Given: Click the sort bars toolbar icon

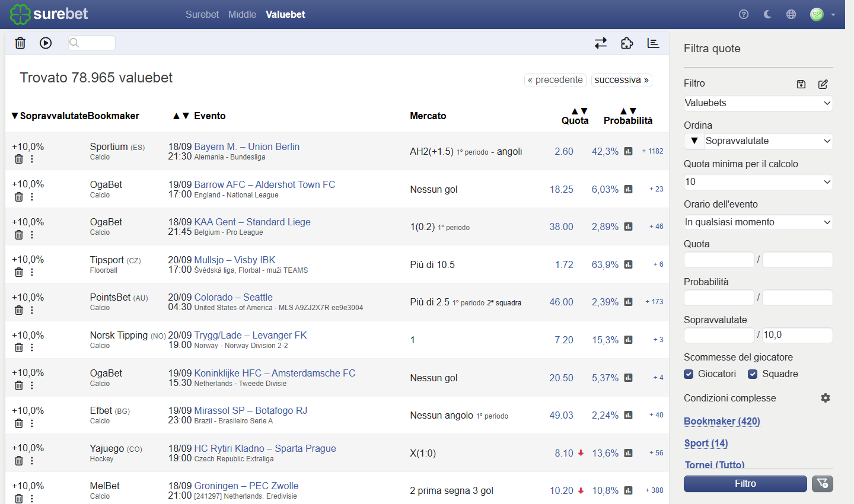Looking at the screenshot, I should click(653, 43).
